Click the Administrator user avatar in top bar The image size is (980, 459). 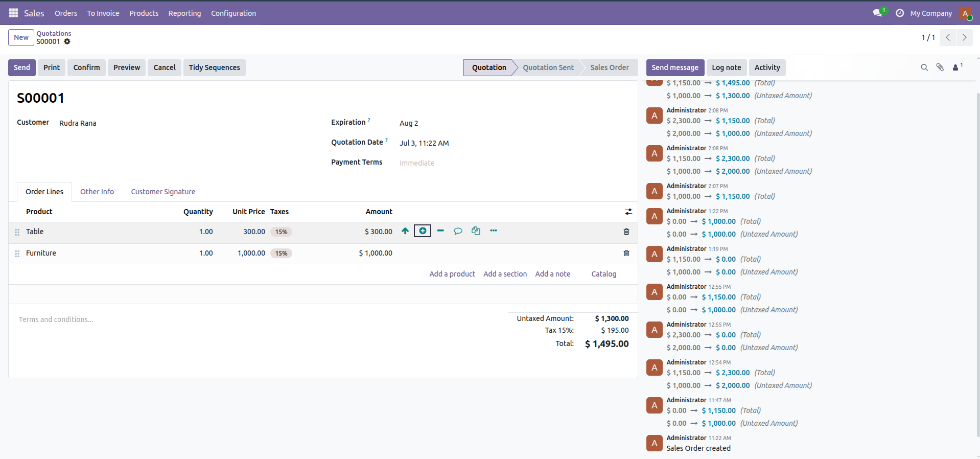pos(965,13)
